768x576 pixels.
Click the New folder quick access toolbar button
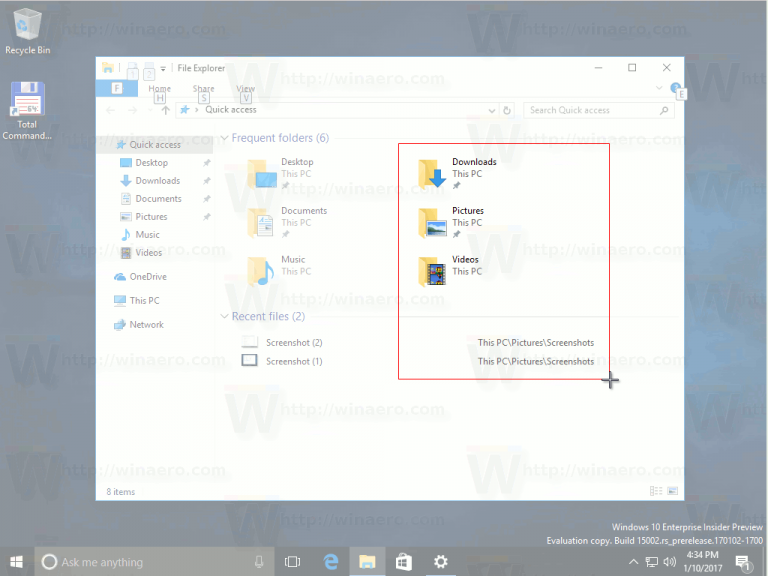pos(149,69)
